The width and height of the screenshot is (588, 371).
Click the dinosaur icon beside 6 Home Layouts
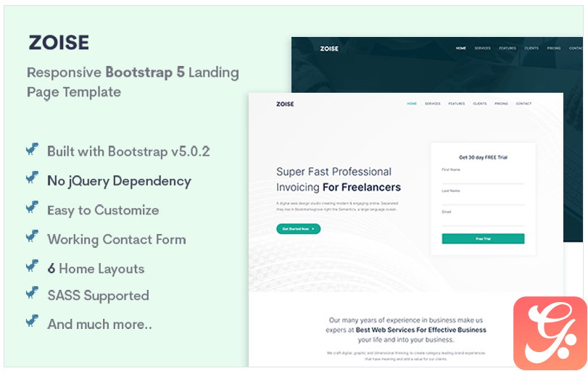(x=32, y=265)
